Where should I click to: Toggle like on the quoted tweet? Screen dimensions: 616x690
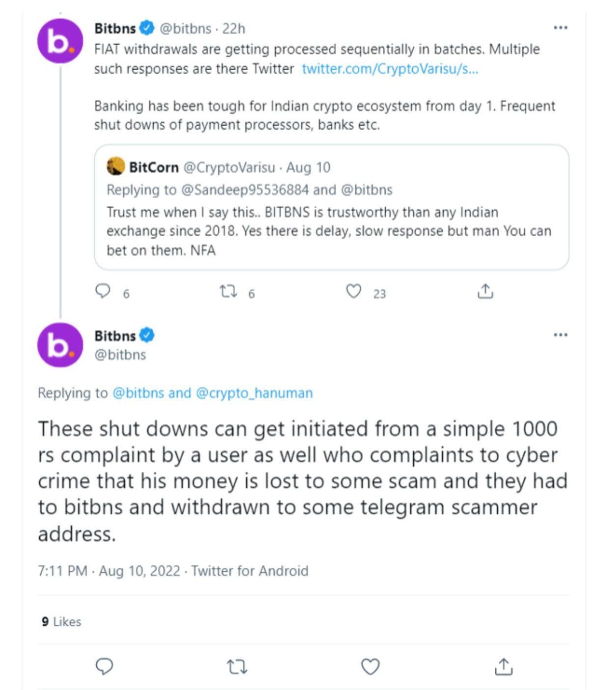tap(354, 292)
